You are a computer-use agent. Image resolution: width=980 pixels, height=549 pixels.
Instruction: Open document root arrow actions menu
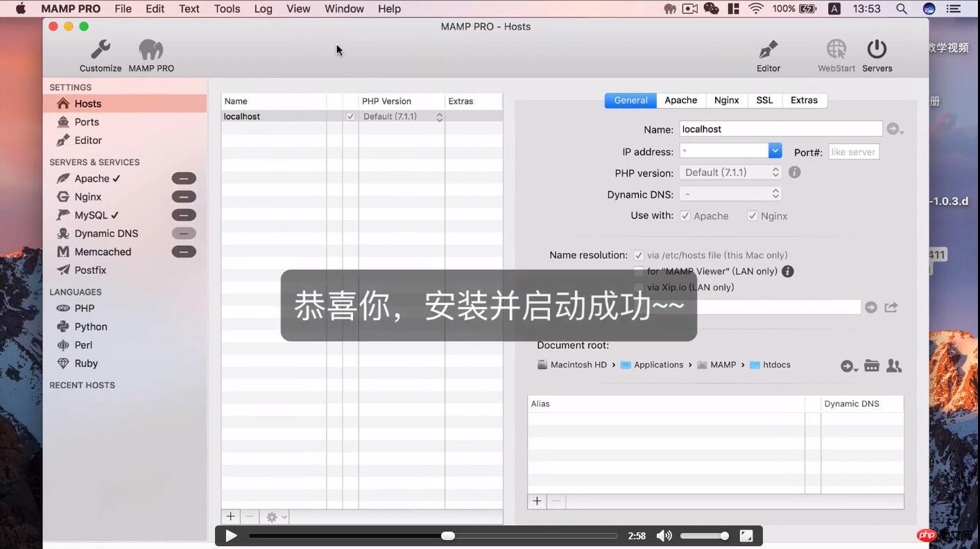click(x=849, y=366)
